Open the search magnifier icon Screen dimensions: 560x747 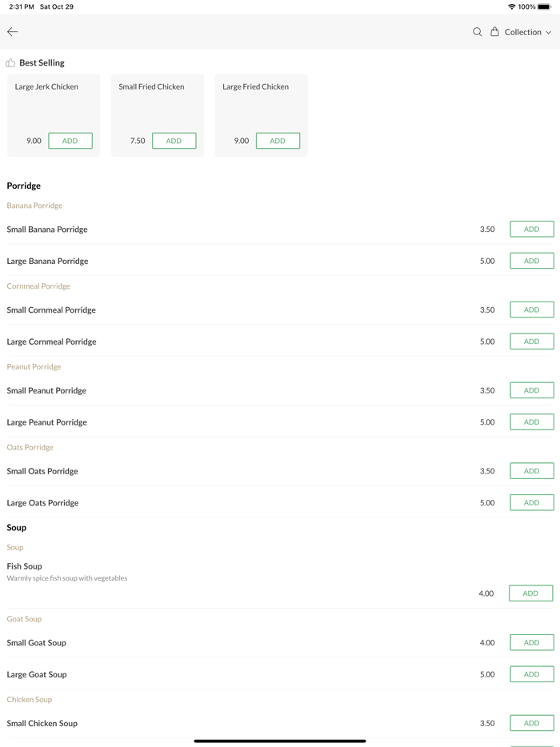click(x=478, y=32)
